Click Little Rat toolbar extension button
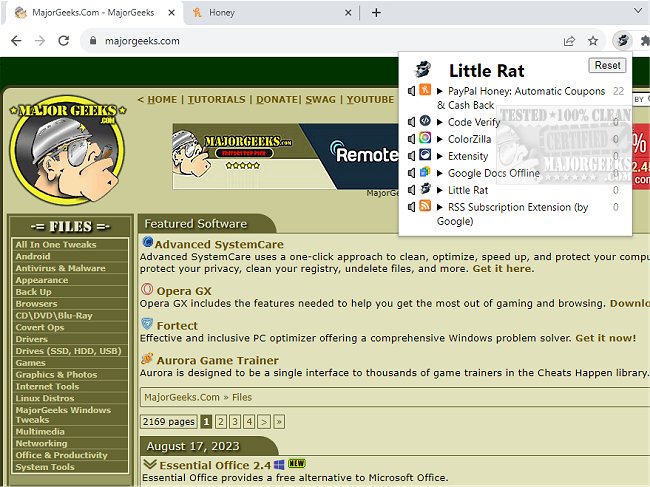Image resolution: width=650 pixels, height=487 pixels. [622, 41]
